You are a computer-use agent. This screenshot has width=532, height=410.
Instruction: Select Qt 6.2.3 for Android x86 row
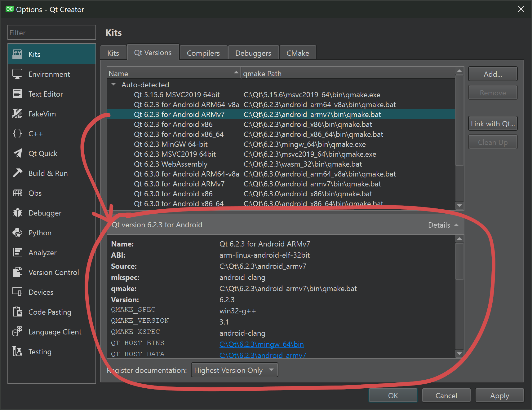click(x=281, y=124)
